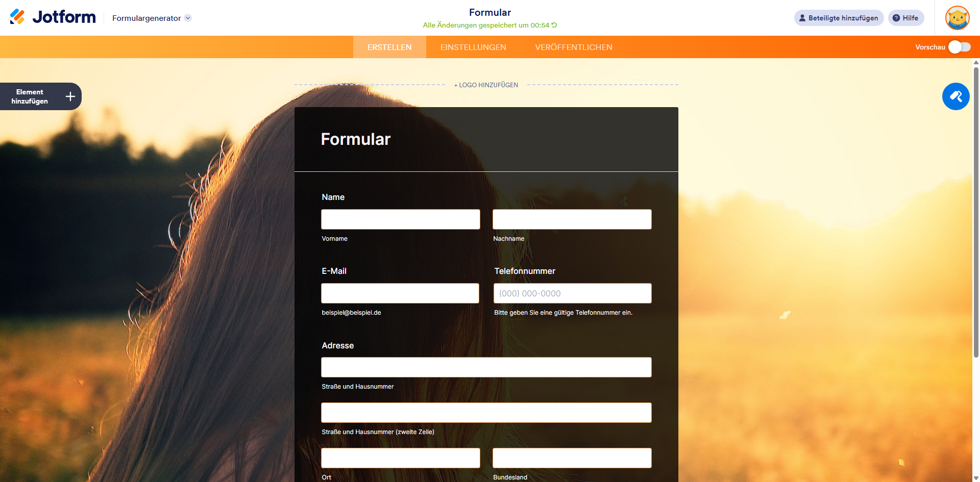Click the scrollbar up arrow
The image size is (980, 482).
pyautogui.click(x=976, y=62)
